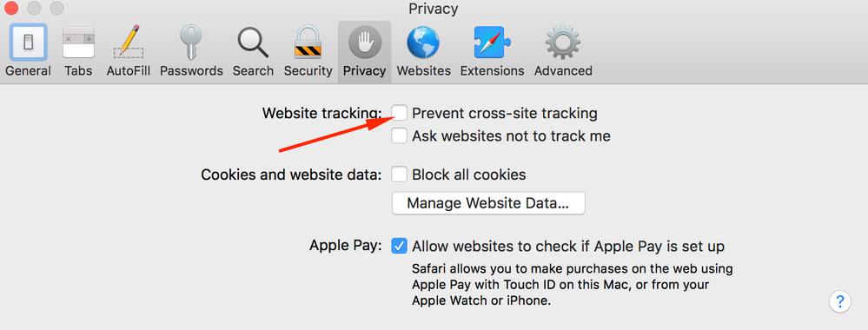Open Search magnifying glass preferences
The width and height of the screenshot is (868, 330).
(253, 50)
